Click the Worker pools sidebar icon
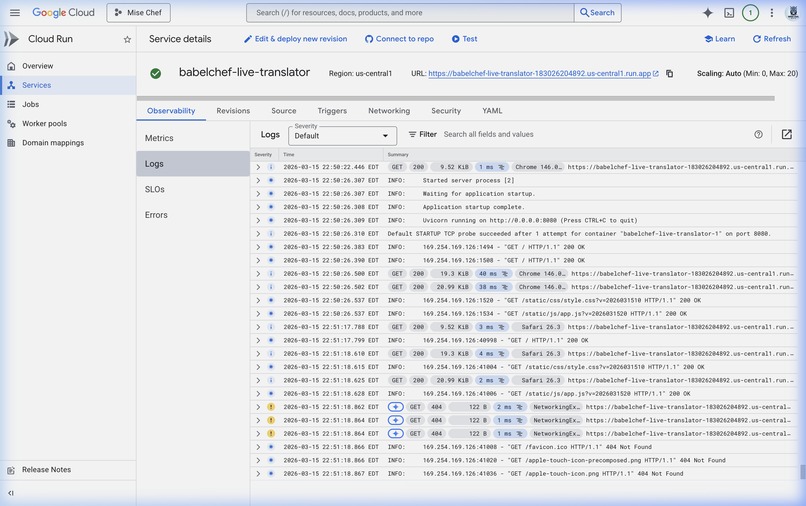Viewport: 806px width, 506px height. click(x=11, y=123)
